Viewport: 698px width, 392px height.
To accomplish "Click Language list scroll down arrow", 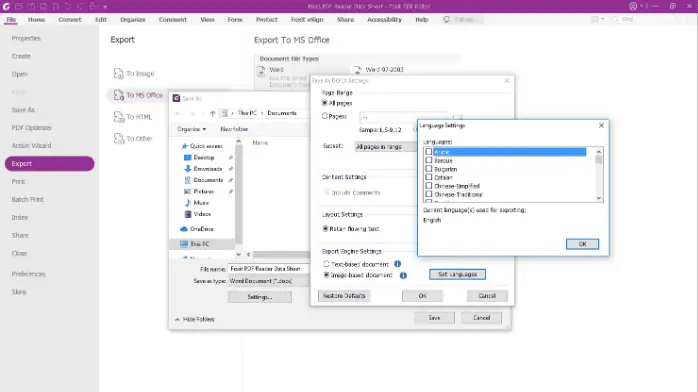I will (x=599, y=198).
